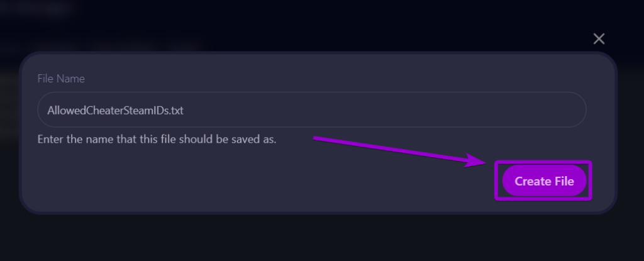
Task: Click the "Enter the name" instruction text
Action: pyautogui.click(x=157, y=138)
